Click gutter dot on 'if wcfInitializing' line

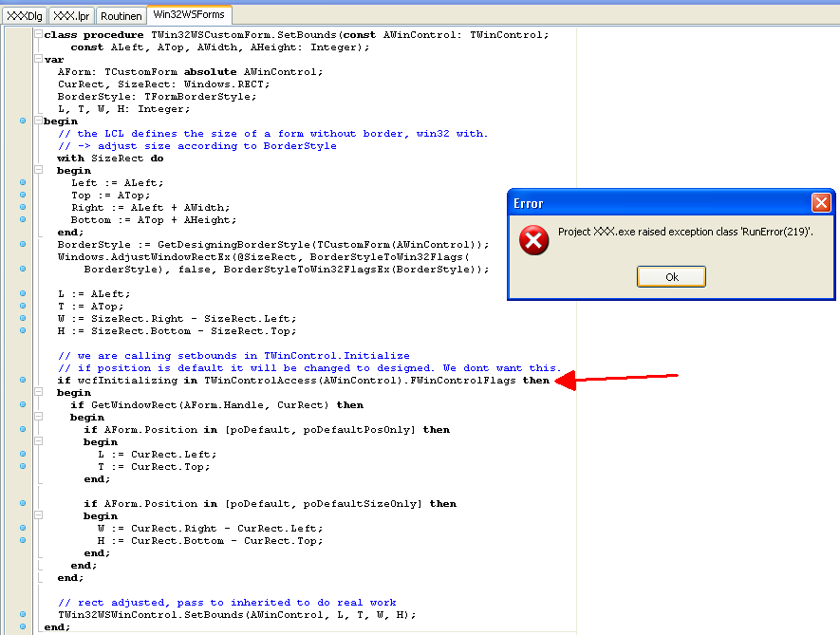(x=23, y=381)
